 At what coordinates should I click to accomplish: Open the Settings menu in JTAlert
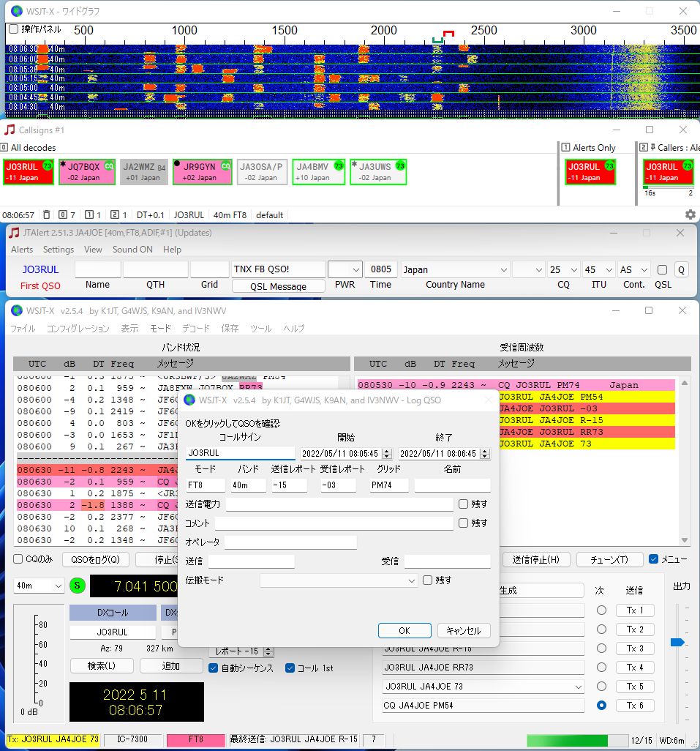[59, 250]
